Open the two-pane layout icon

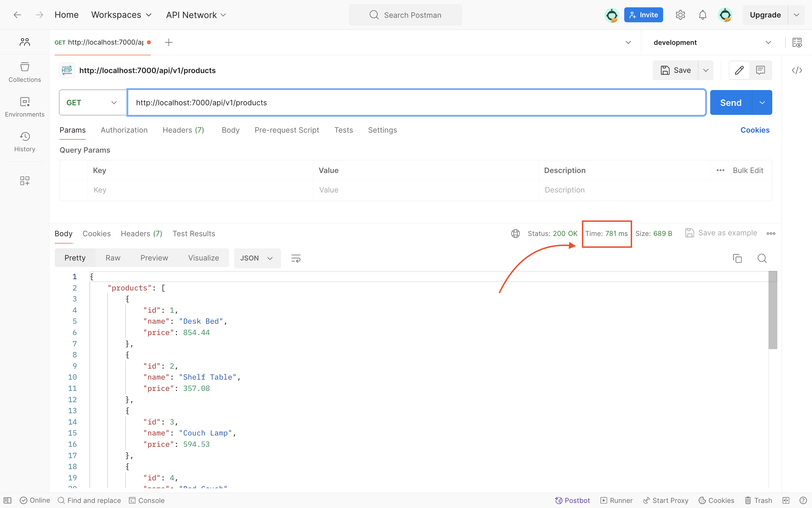pyautogui.click(x=786, y=500)
